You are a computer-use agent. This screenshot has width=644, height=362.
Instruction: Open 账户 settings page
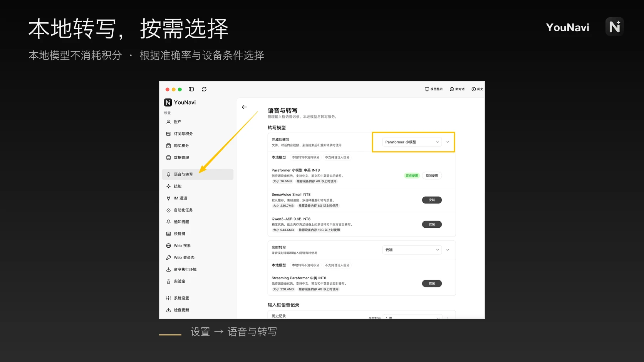(198, 122)
